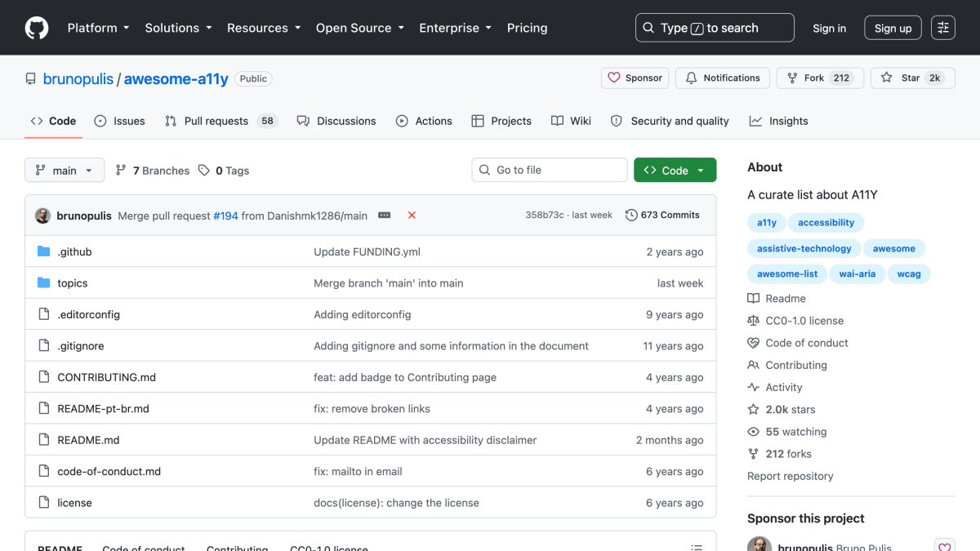Click commit hash 358b73c
The height and width of the screenshot is (551, 980).
click(x=544, y=216)
